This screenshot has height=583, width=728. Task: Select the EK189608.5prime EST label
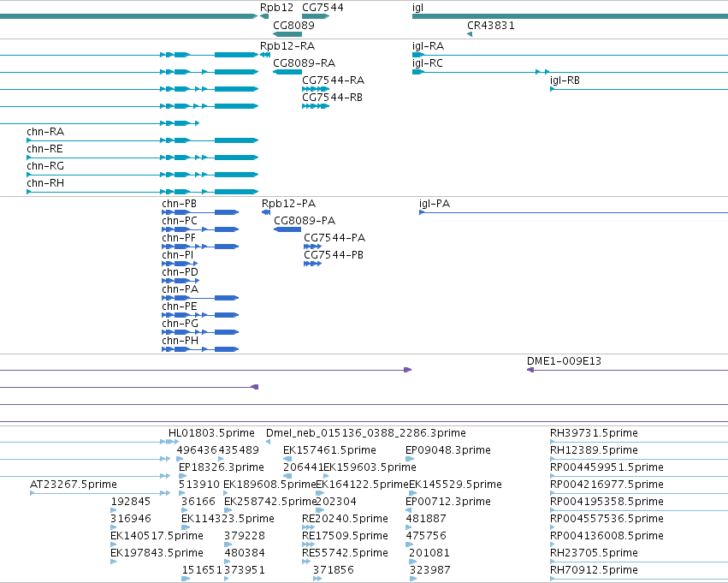[269, 485]
